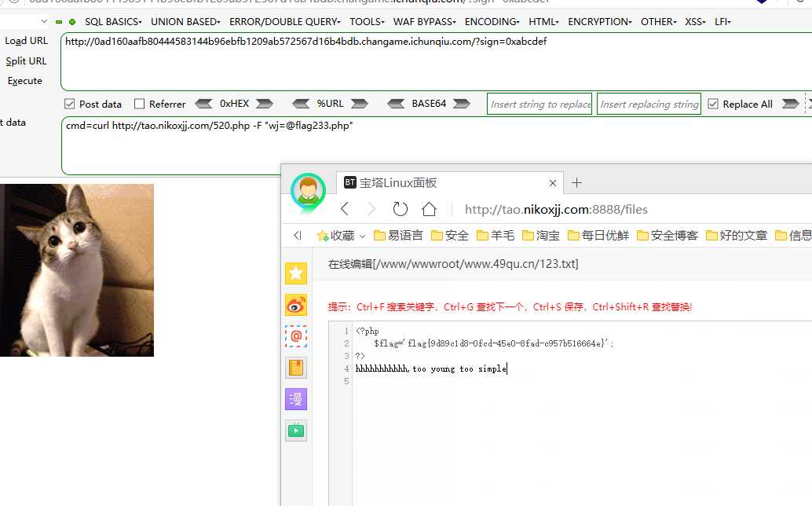Open the 安全 bookmark folder
Viewport: 812px width, 506px height.
click(449, 236)
